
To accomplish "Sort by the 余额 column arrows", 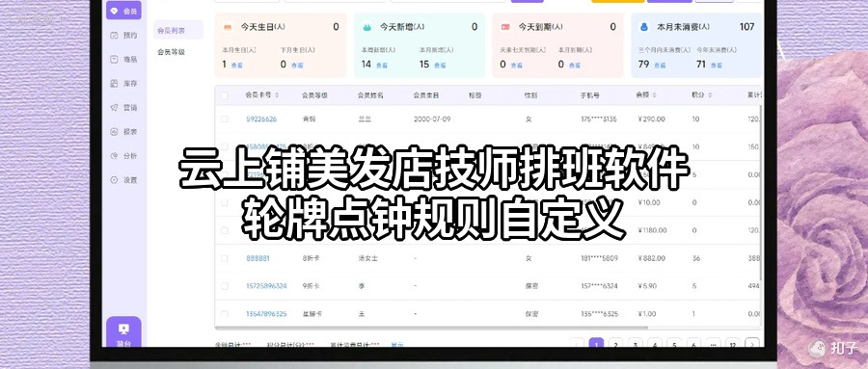I will 655,95.
